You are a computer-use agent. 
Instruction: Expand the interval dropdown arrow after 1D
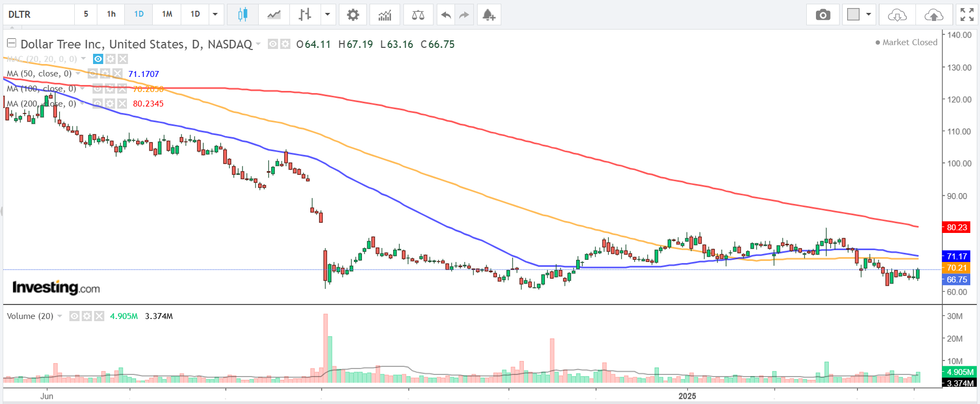click(x=215, y=15)
